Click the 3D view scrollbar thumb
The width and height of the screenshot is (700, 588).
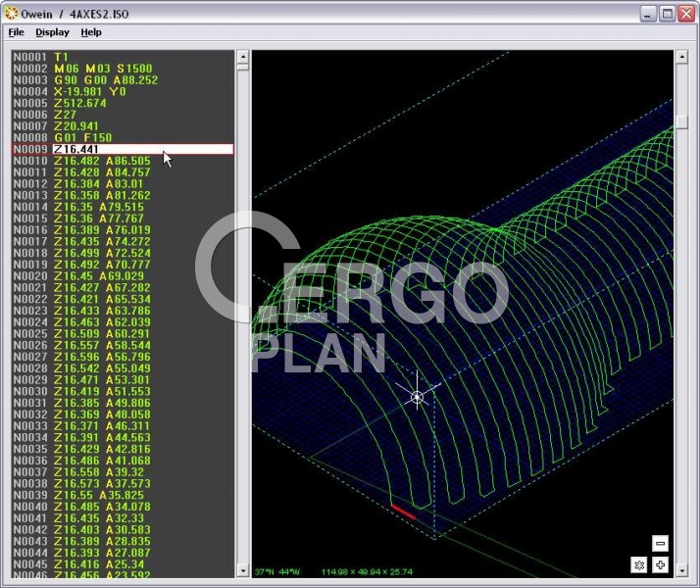click(681, 122)
